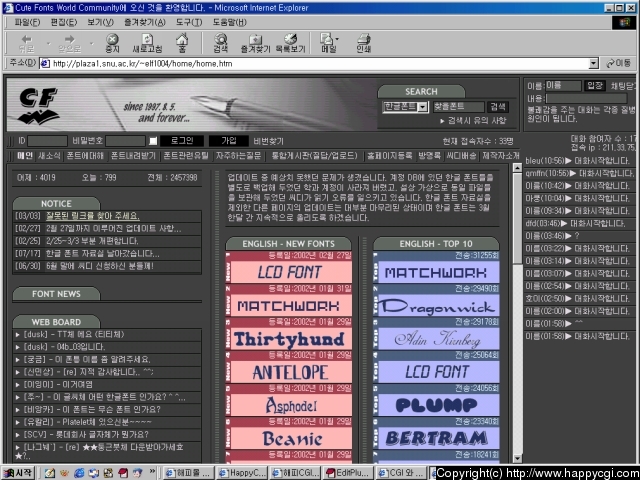Switch to 해피몰 taskbar window
This screenshot has width=640, height=480.
click(x=188, y=473)
